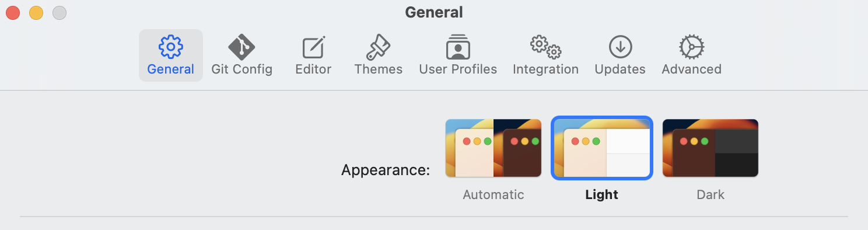868x230 pixels.
Task: Select the Light appearance thumbnail
Action: click(x=602, y=148)
